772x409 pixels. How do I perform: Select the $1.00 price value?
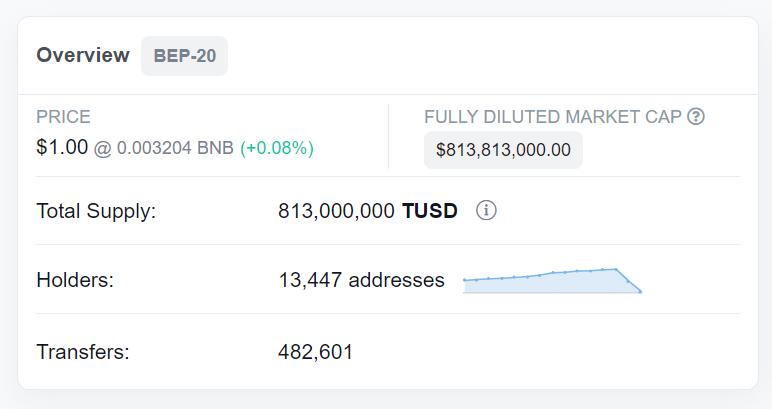62,147
